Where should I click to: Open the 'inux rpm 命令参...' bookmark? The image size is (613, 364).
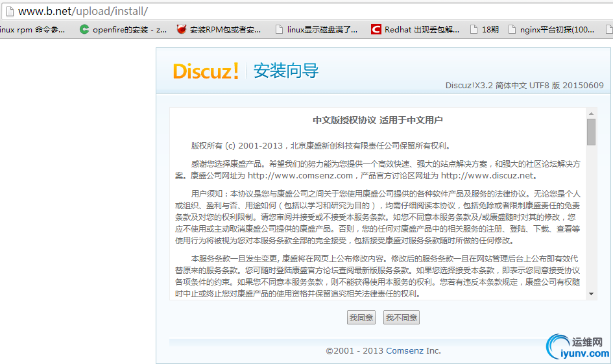pyautogui.click(x=32, y=30)
